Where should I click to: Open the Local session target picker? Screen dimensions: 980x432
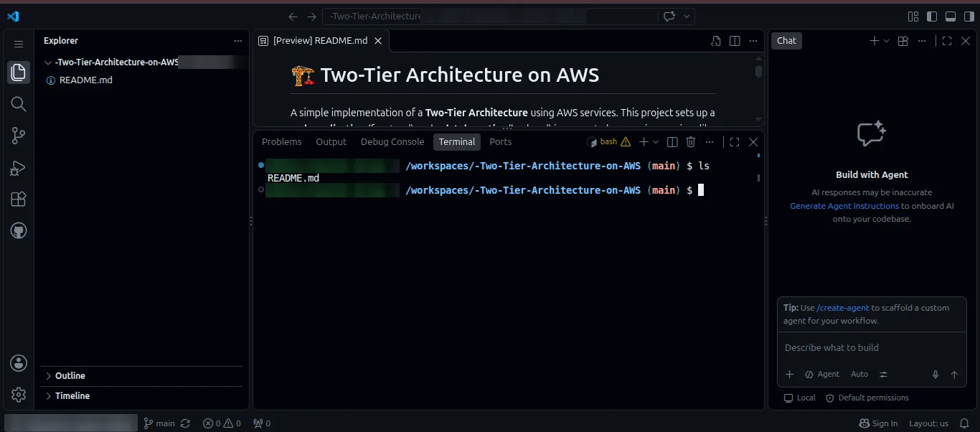tap(800, 398)
